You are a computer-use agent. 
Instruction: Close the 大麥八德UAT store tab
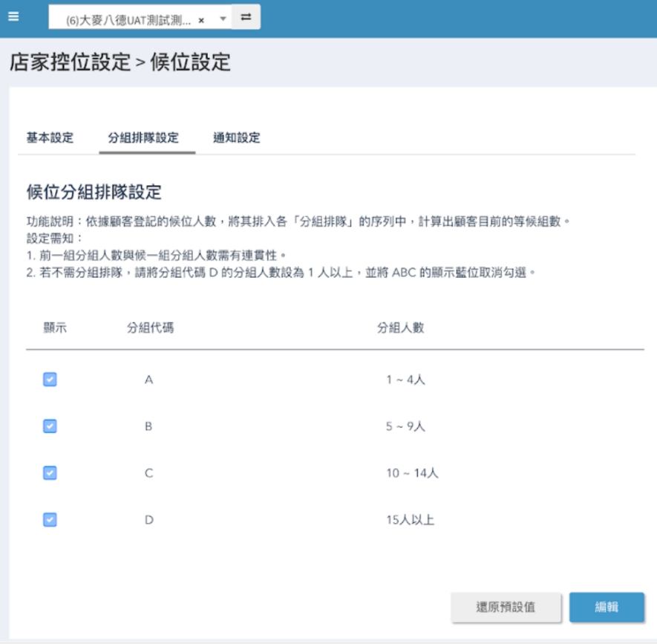201,20
